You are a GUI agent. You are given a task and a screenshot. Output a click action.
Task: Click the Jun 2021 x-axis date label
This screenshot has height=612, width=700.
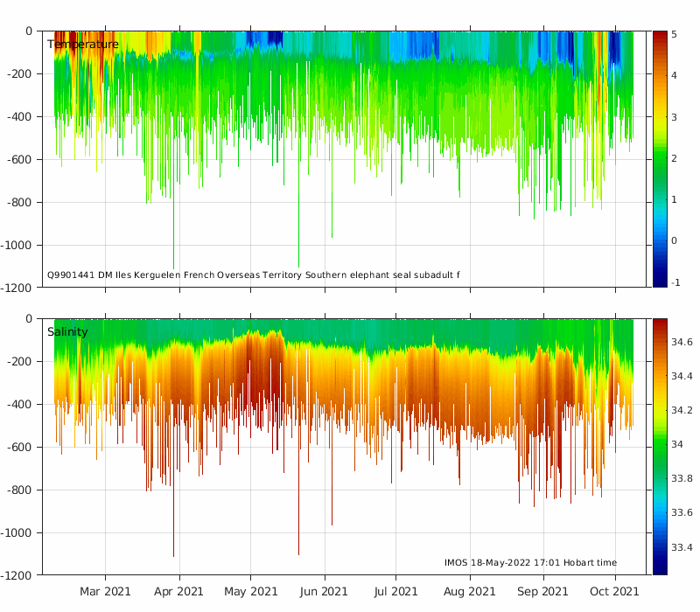coord(325,592)
